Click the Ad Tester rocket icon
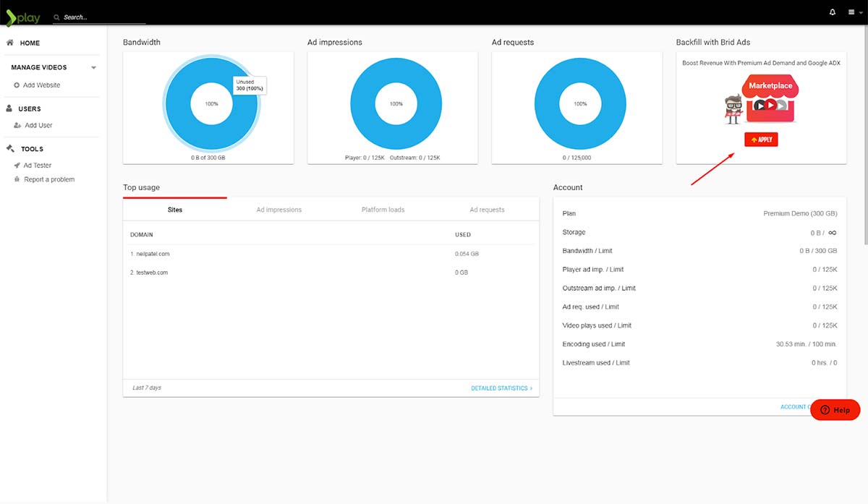Screen dimensions: 868x504 click(x=17, y=166)
